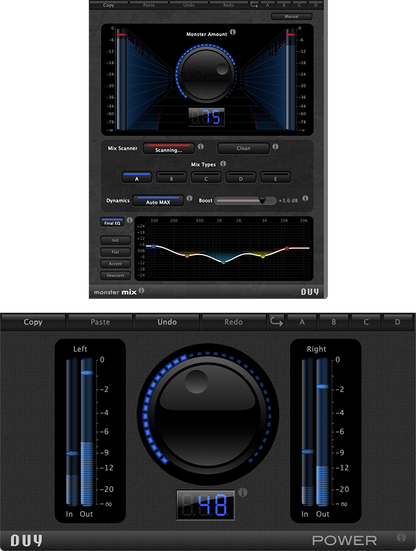Click the info icon next to the Power 48 display
This screenshot has height=551, width=416.
tap(243, 492)
